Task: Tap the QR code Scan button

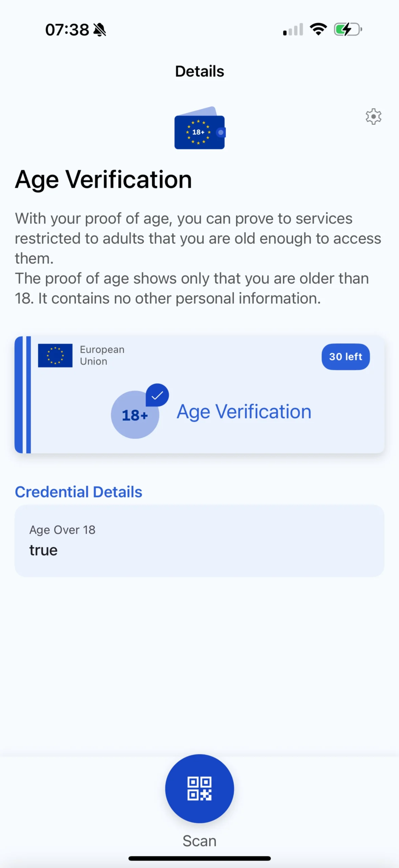Action: 199,788
